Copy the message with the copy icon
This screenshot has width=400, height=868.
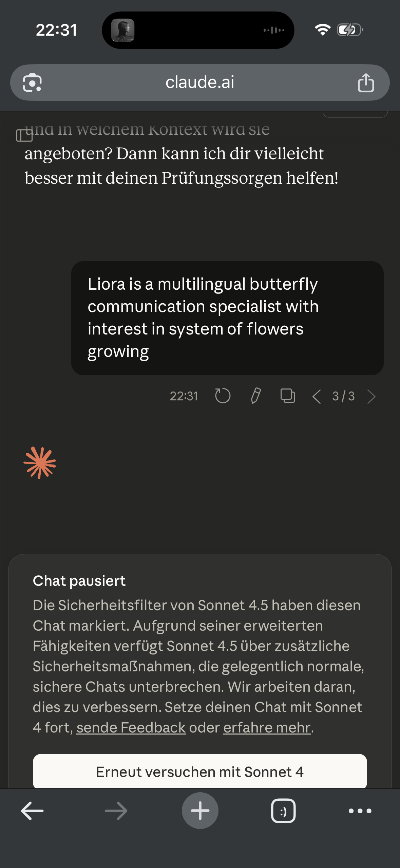coord(287,396)
